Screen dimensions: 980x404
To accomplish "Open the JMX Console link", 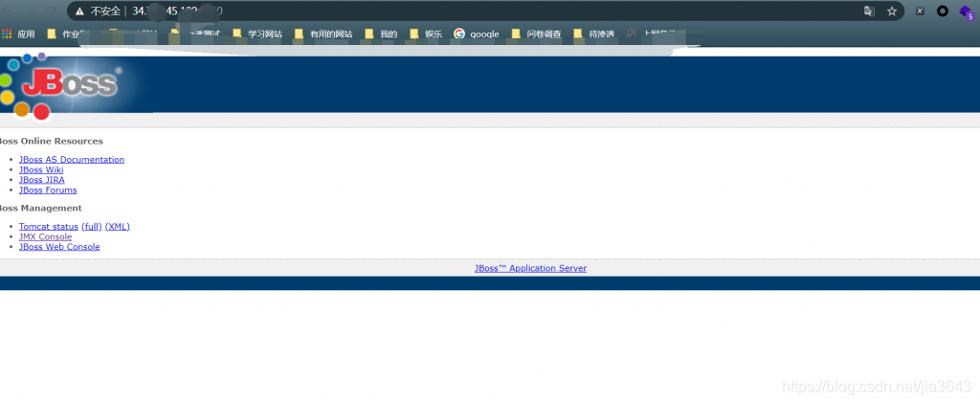I will click(x=46, y=236).
